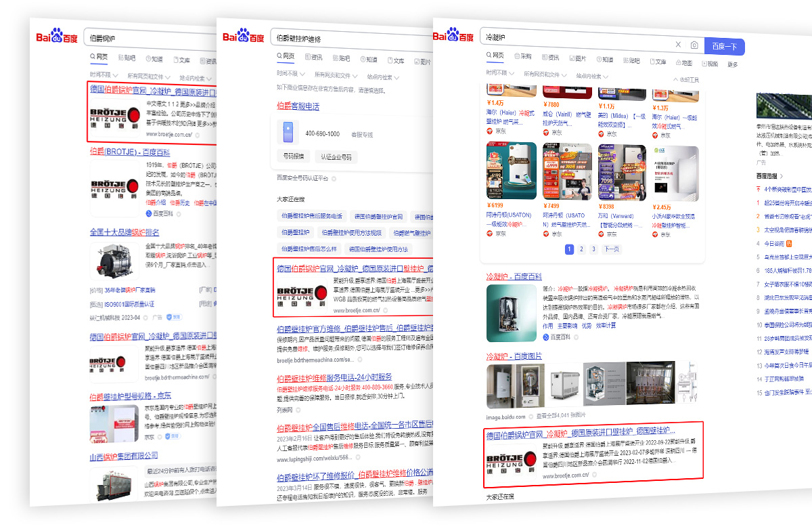Viewport: 812px width, 531px height.
Task: Click the Baidu logo on the 冷凝炉 page
Action: coord(453,35)
